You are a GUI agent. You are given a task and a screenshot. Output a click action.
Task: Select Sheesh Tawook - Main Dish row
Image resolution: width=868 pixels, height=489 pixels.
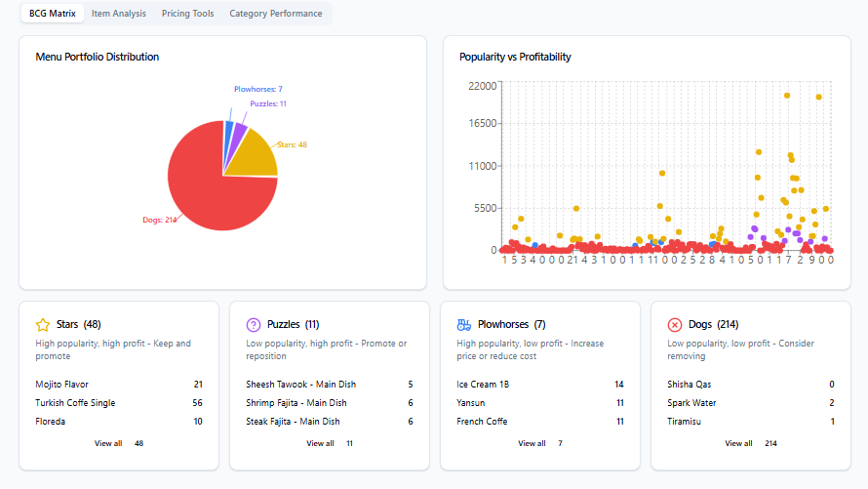pyautogui.click(x=330, y=385)
